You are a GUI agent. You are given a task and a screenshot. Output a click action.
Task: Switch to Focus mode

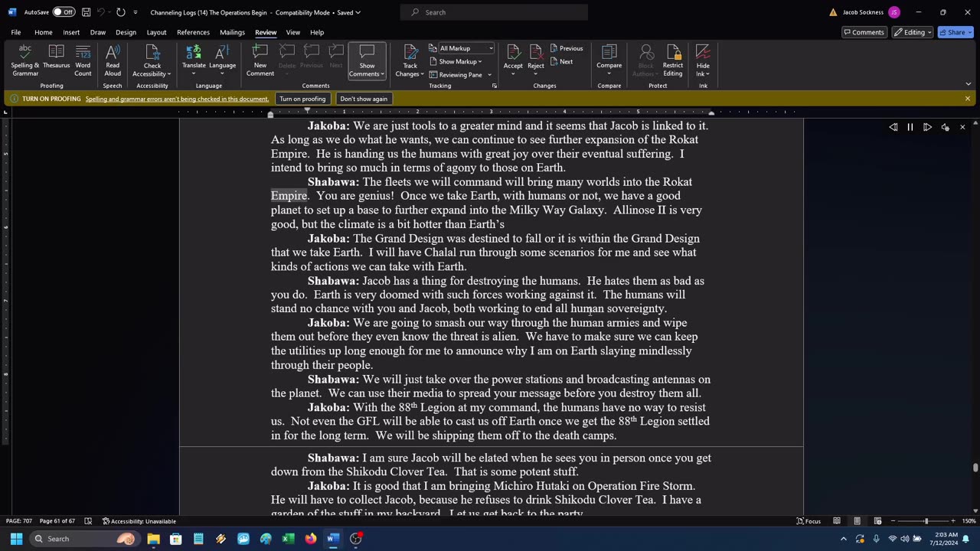click(x=808, y=521)
